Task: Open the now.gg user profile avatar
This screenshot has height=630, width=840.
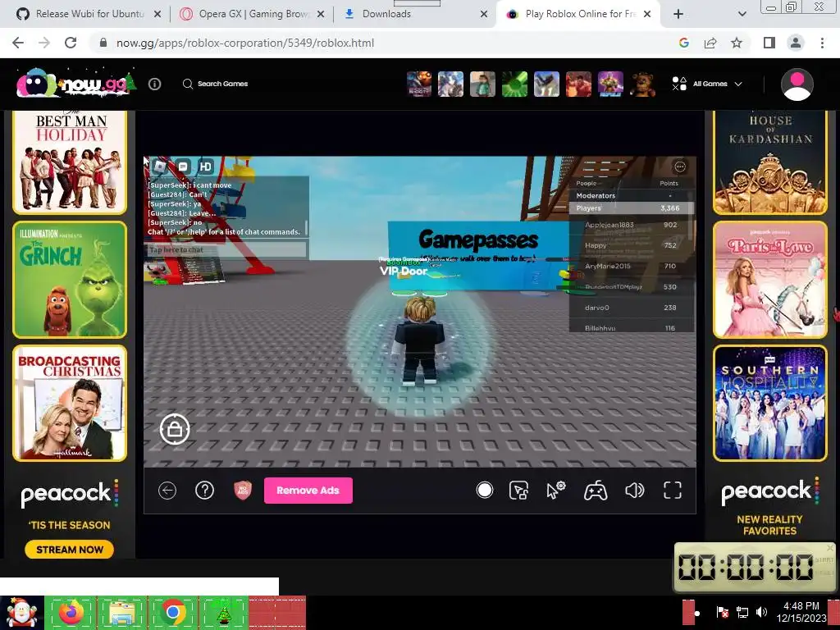Action: pyautogui.click(x=797, y=84)
